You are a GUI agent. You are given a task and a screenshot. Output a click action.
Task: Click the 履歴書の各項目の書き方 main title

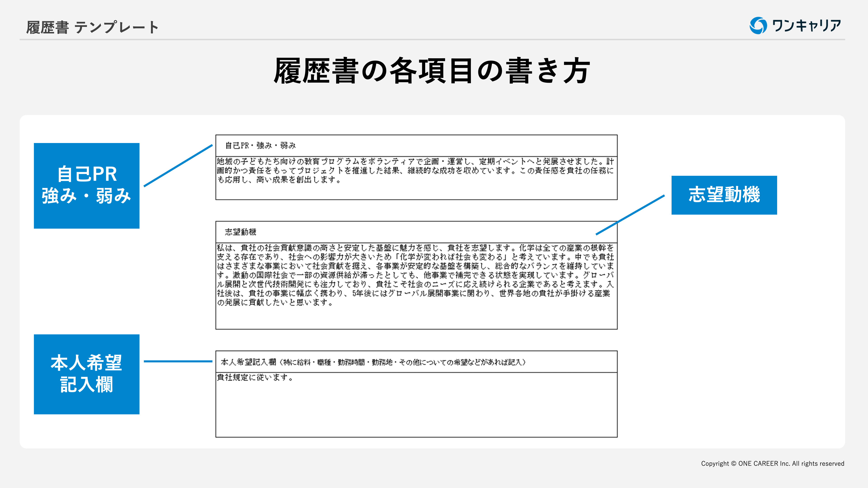click(x=432, y=71)
